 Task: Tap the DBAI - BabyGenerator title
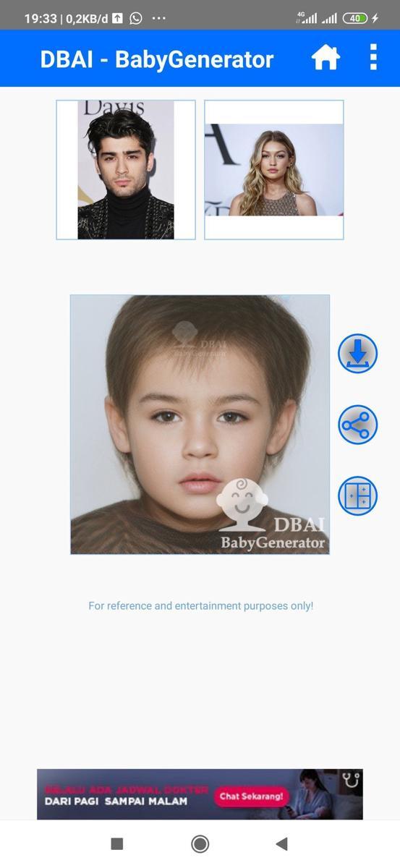(x=157, y=59)
